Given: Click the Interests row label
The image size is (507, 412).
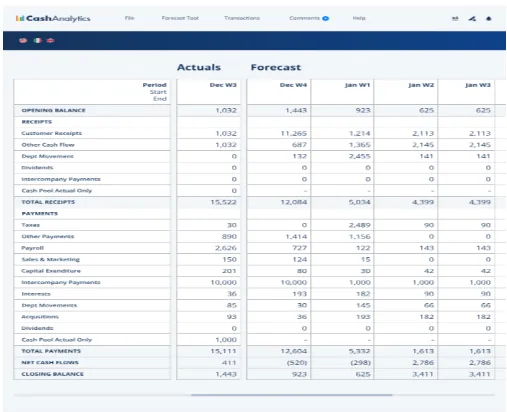Looking at the screenshot, I should click(x=36, y=294).
